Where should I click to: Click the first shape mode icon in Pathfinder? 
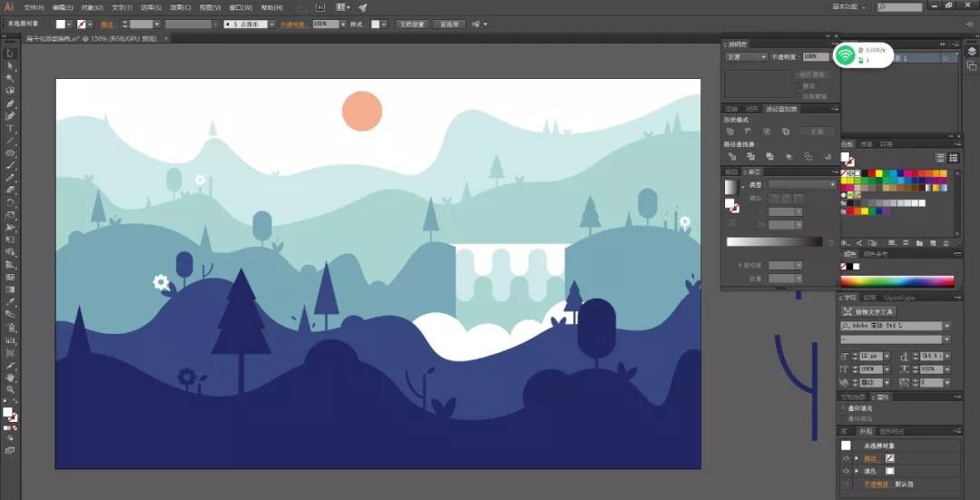click(x=730, y=132)
